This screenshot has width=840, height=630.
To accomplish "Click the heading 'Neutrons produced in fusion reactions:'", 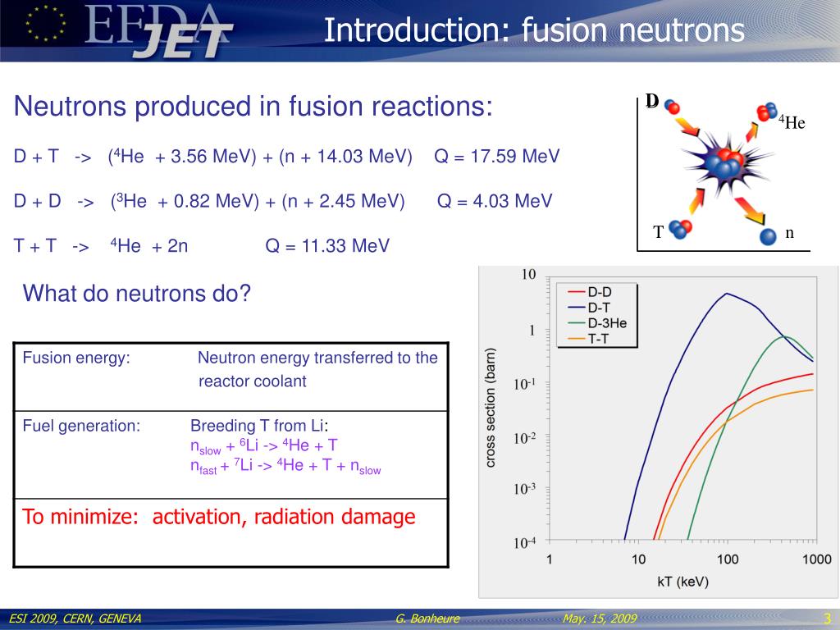I will [253, 106].
